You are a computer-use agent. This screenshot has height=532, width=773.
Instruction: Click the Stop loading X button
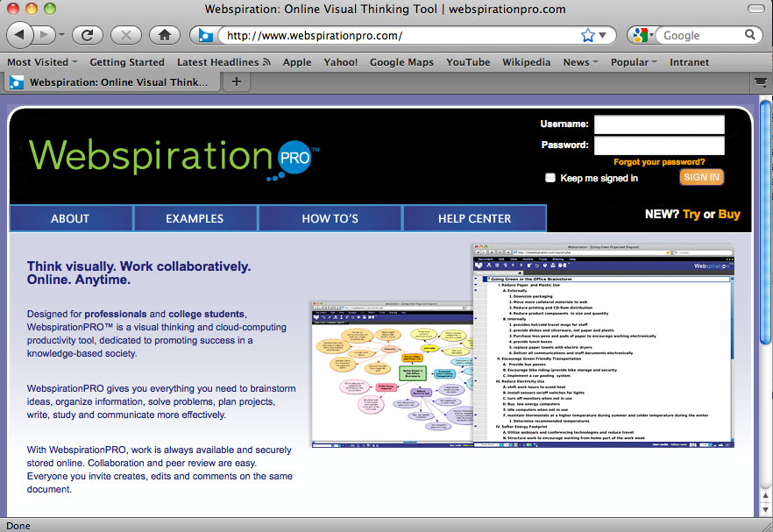click(125, 35)
